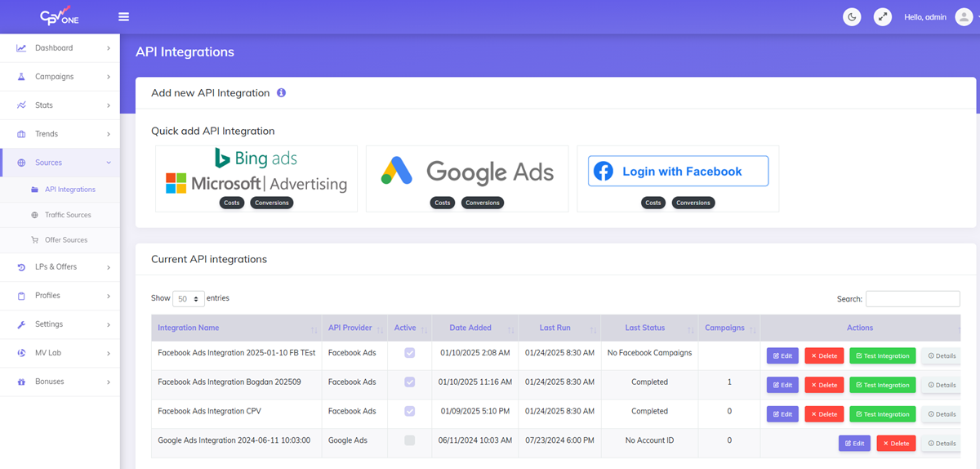Edit the FB TEst Facebook integration

point(782,355)
